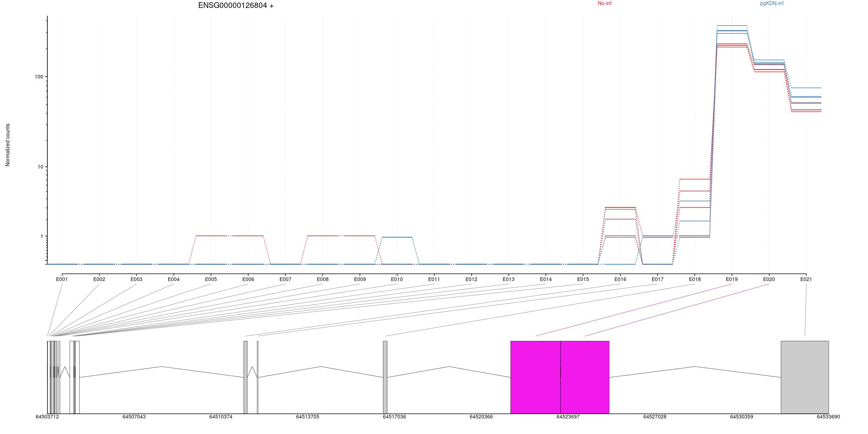The height and width of the screenshot is (434, 868).
Task: Click the E012 exon label
Action: click(471, 279)
